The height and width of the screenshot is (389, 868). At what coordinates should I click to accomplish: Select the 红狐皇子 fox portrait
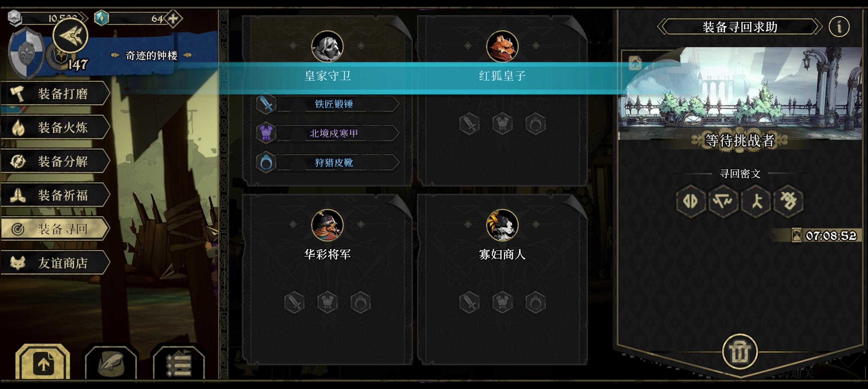coord(502,46)
